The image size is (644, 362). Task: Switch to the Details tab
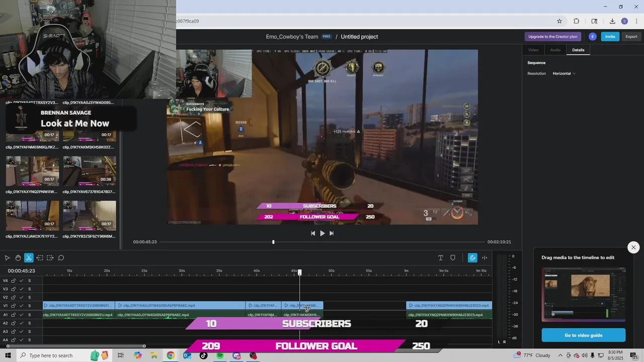tap(578, 50)
